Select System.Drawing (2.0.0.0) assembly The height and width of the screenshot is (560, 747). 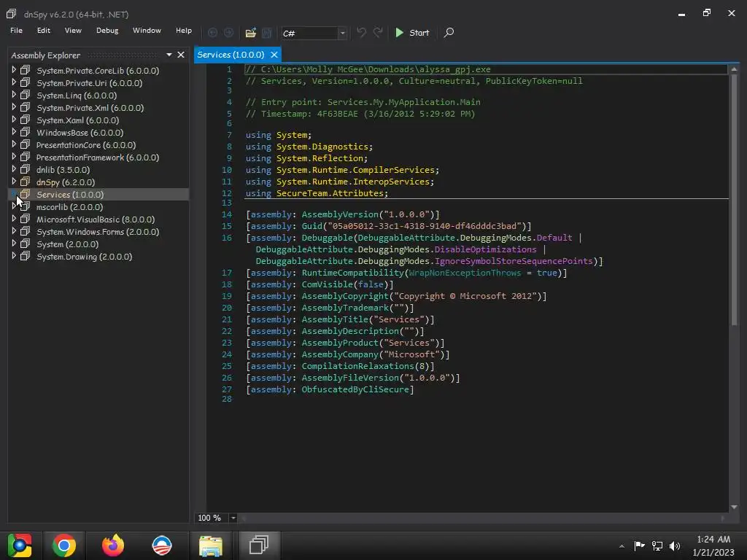coord(85,256)
